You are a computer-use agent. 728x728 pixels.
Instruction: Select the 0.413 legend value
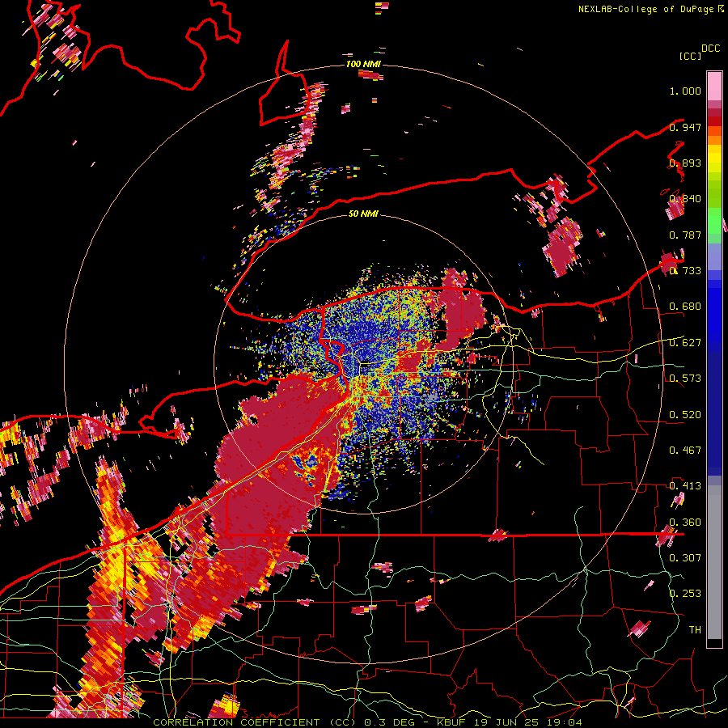[685, 486]
